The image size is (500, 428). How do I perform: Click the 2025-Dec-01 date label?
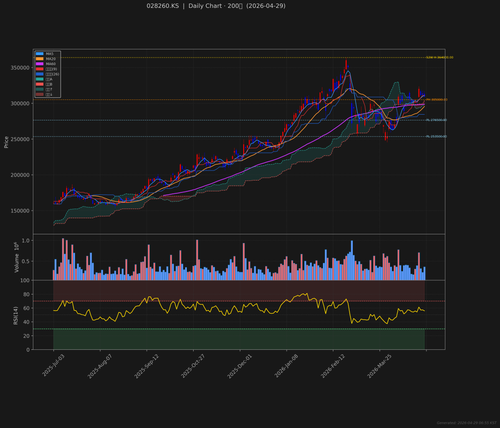[239, 366]
